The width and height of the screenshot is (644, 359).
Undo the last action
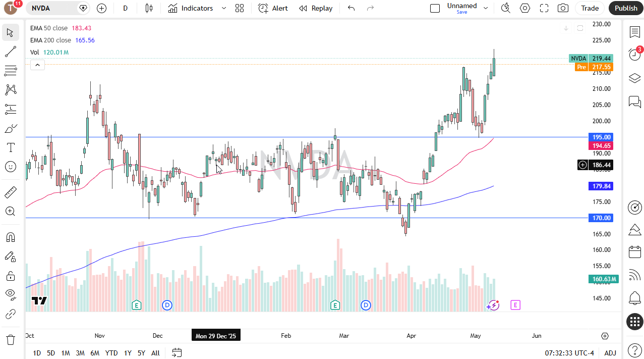coord(352,8)
